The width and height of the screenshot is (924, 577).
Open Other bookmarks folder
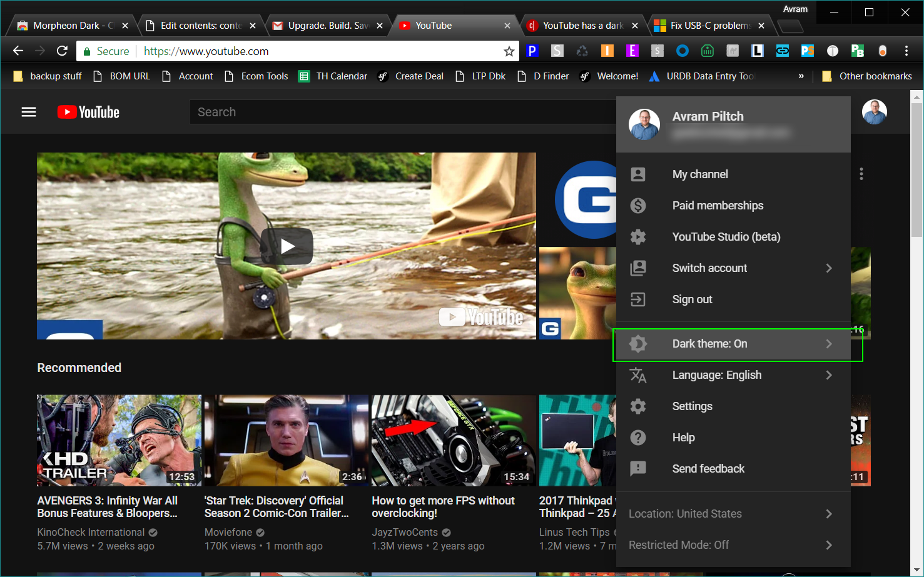867,76
